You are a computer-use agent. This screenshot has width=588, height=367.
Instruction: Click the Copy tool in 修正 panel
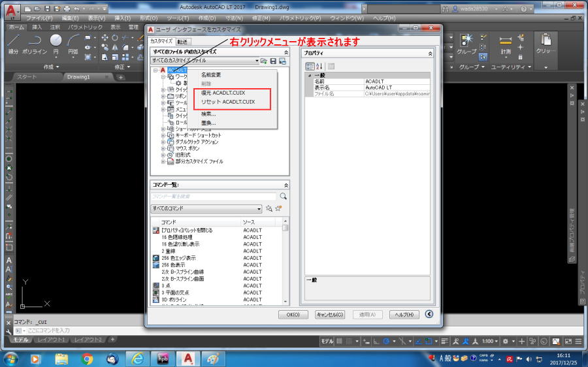click(x=105, y=47)
